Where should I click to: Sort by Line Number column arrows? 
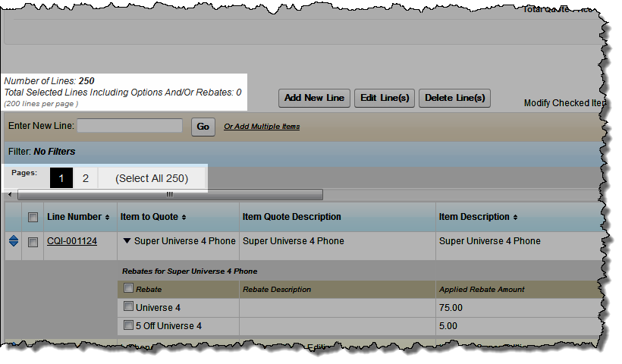point(107,218)
